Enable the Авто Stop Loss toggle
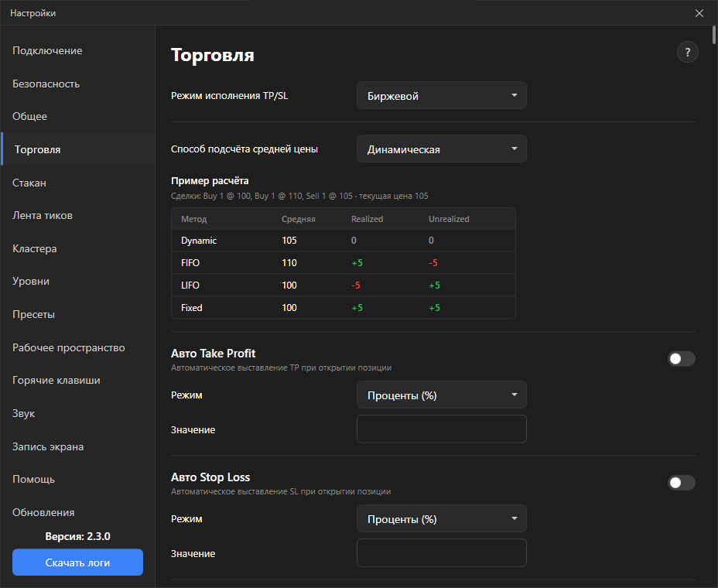 click(x=682, y=482)
